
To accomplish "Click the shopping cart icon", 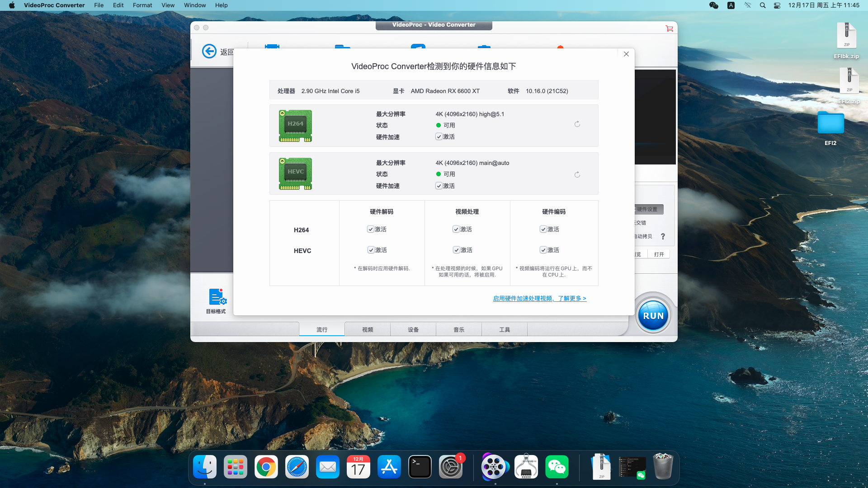I will 669,28.
